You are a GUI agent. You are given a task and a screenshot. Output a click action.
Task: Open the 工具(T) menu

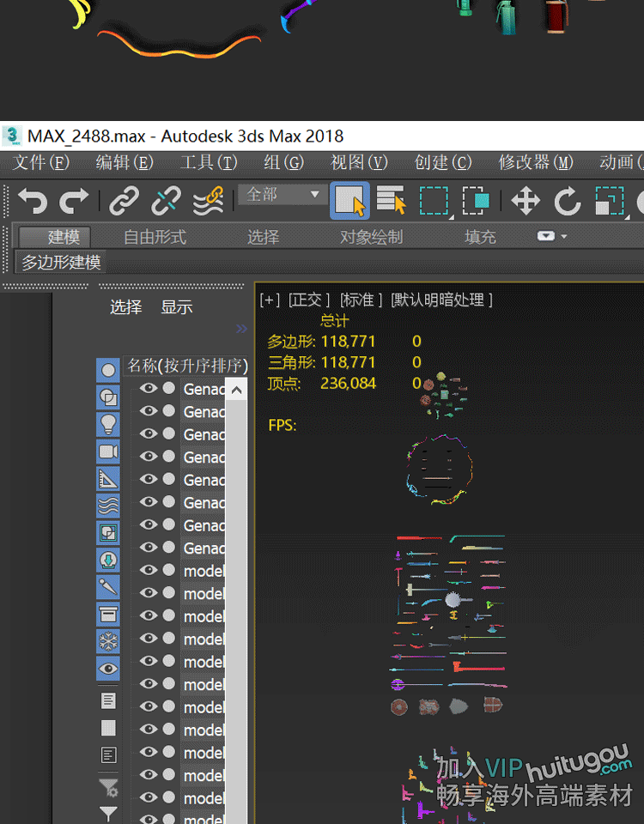[x=209, y=162]
